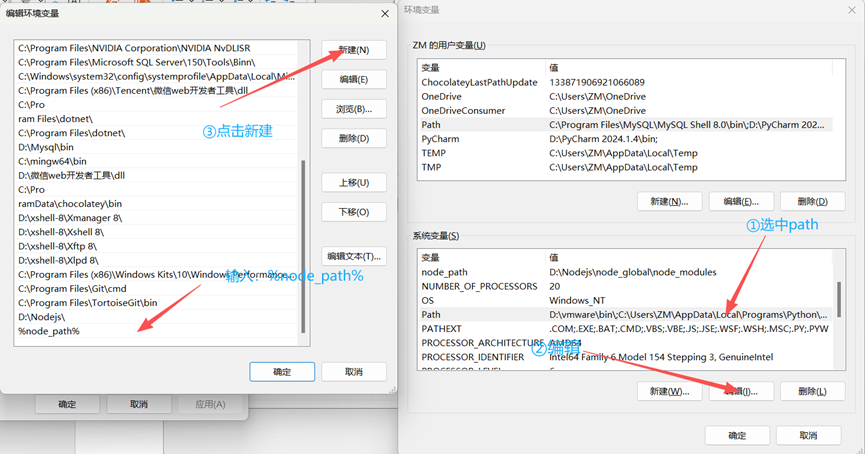Cancel the edit environment variable dialog
865x454 pixels.
pyautogui.click(x=354, y=372)
